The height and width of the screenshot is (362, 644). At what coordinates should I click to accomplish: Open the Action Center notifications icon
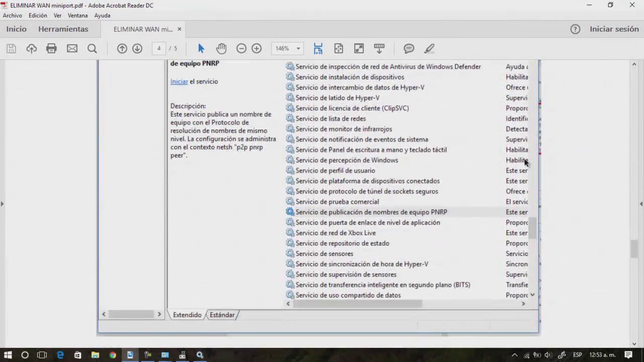(628, 355)
